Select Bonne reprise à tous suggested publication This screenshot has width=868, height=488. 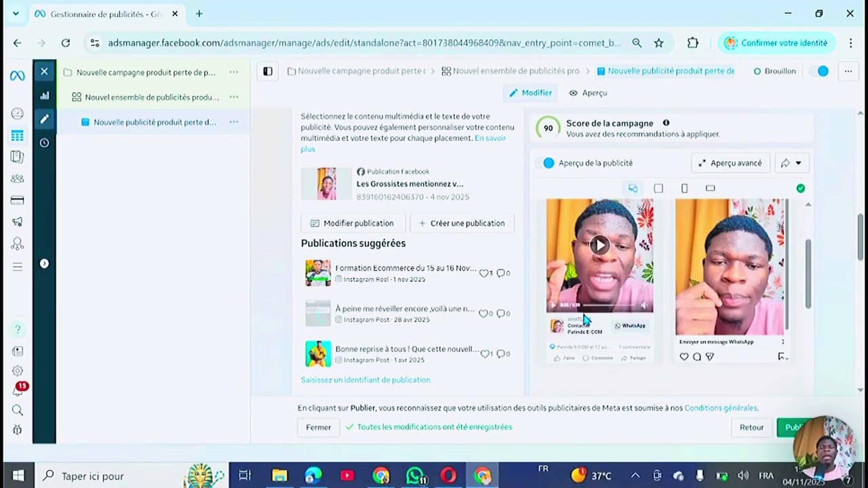click(407, 354)
